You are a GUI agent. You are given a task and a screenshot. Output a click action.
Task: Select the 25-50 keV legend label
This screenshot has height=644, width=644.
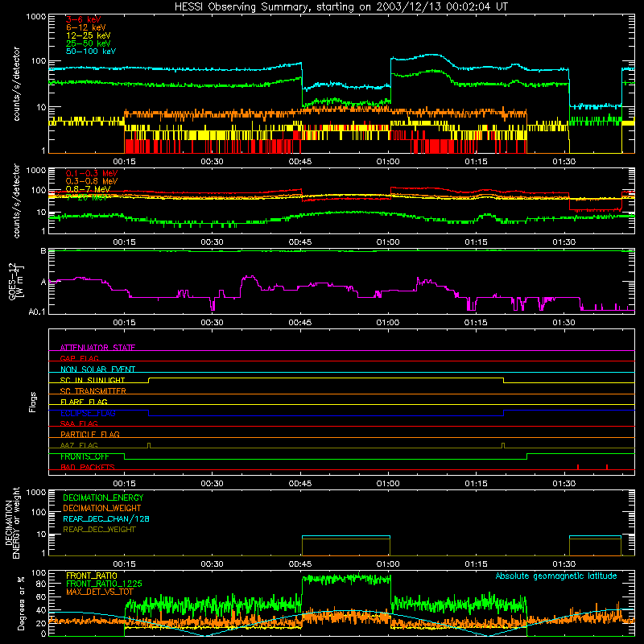(88, 43)
